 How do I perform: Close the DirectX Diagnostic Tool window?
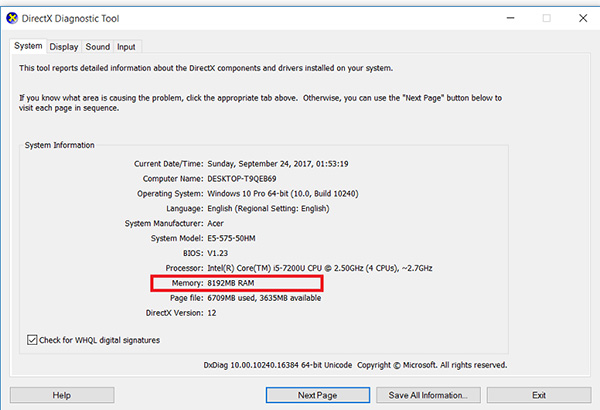[583, 18]
